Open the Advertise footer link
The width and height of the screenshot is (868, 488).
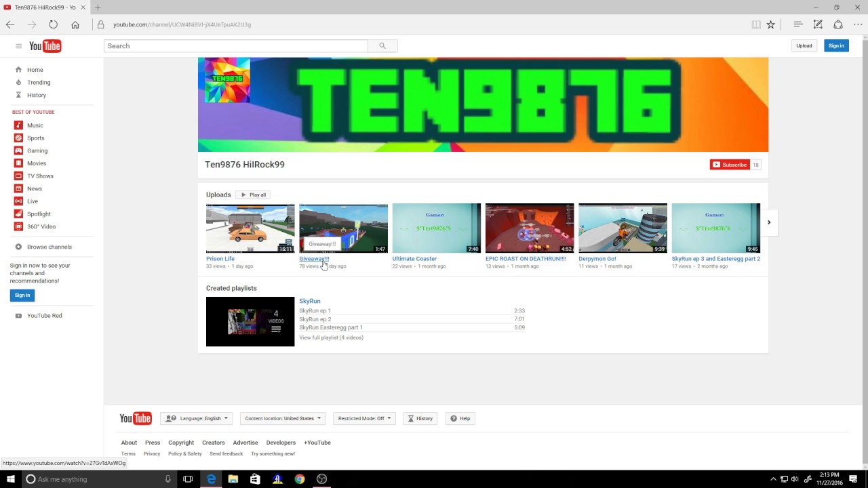(x=245, y=443)
